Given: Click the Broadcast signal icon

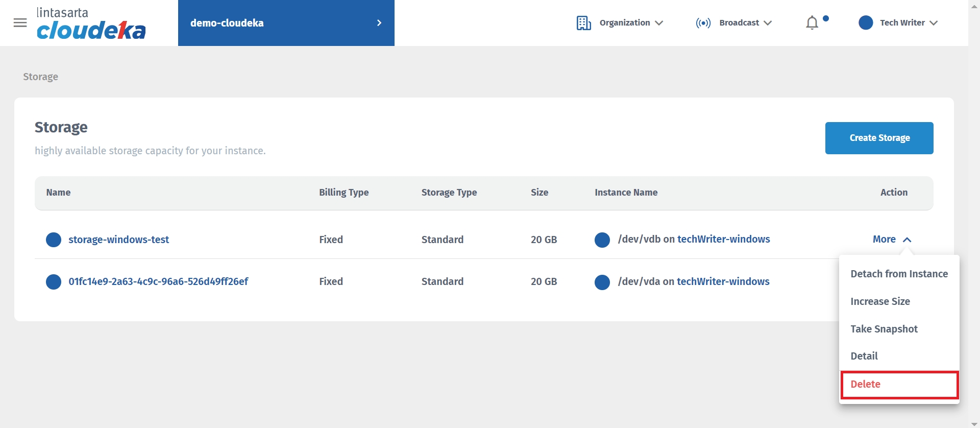Looking at the screenshot, I should point(703,23).
